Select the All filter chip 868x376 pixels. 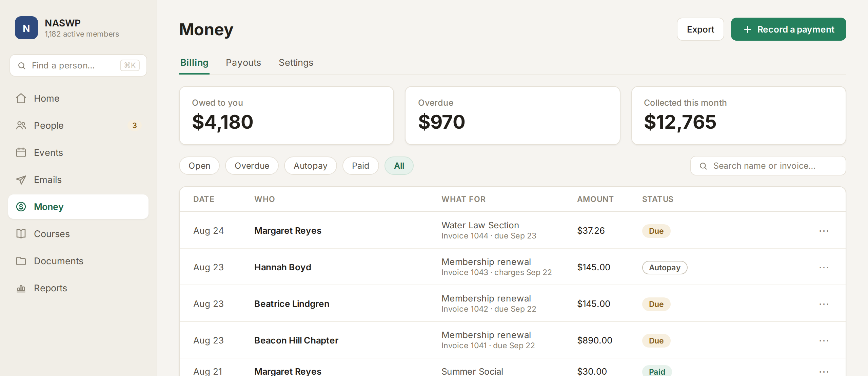(399, 166)
